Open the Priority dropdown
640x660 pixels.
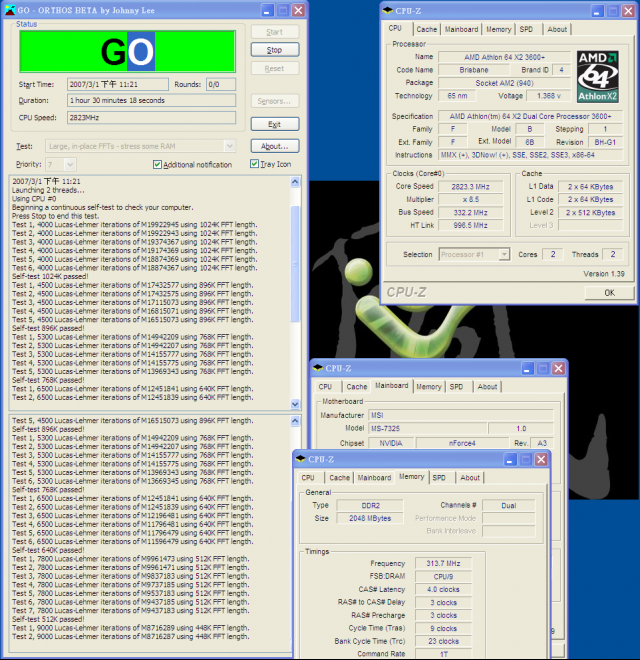[x=70, y=164]
